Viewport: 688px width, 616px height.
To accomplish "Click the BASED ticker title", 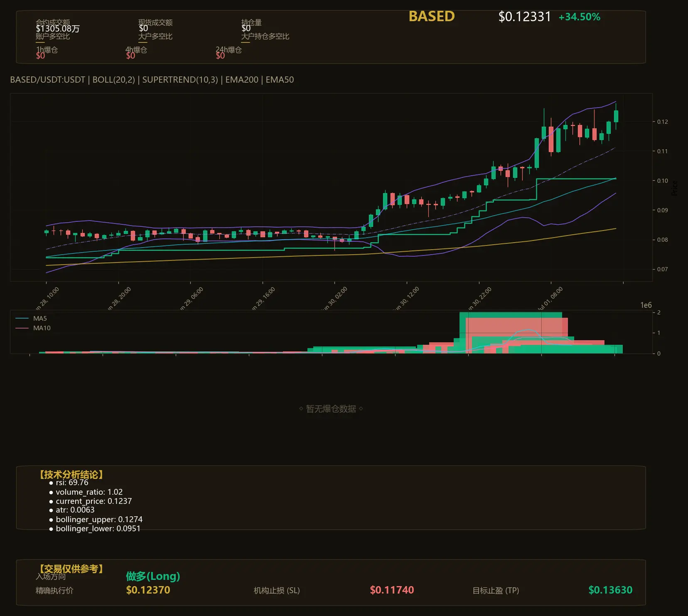I will tap(432, 16).
